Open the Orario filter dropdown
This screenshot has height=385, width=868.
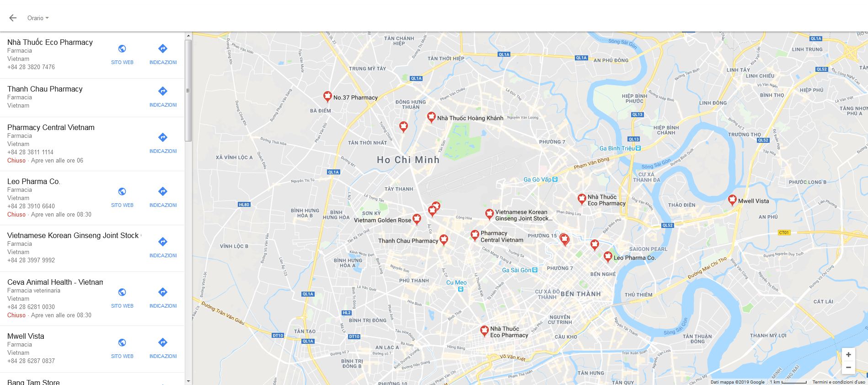click(38, 18)
